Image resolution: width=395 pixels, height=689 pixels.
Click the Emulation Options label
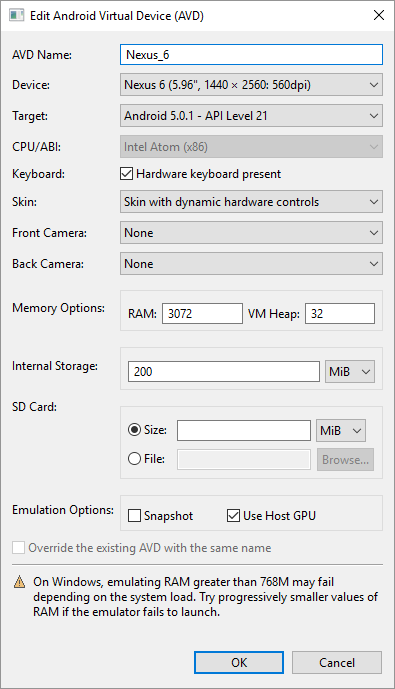point(63,510)
